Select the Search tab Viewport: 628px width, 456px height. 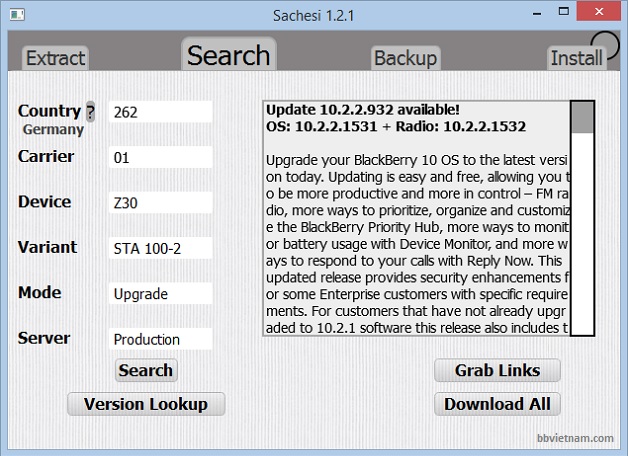click(x=229, y=55)
